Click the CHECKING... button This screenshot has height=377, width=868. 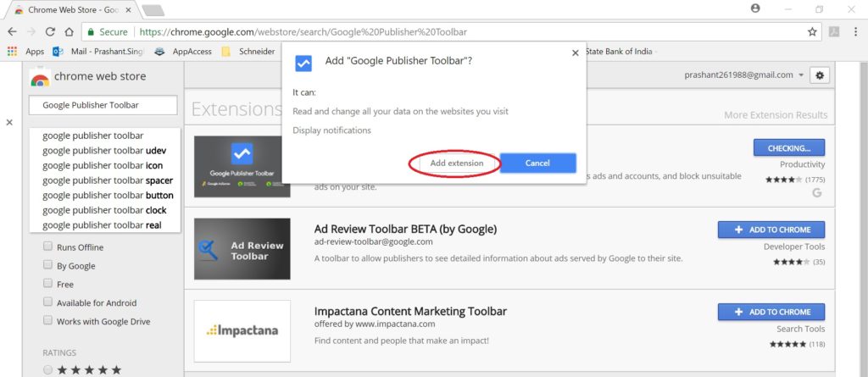789,147
